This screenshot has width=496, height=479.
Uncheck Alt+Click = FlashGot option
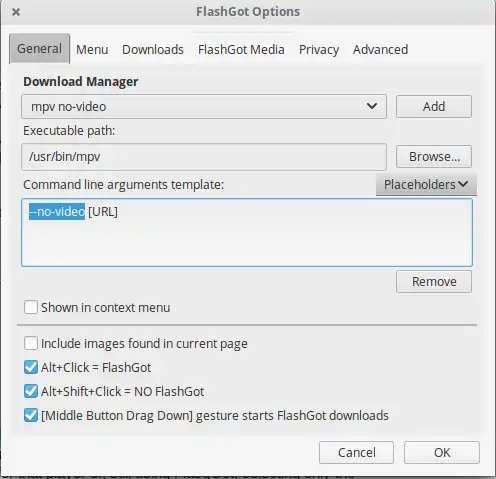click(31, 367)
